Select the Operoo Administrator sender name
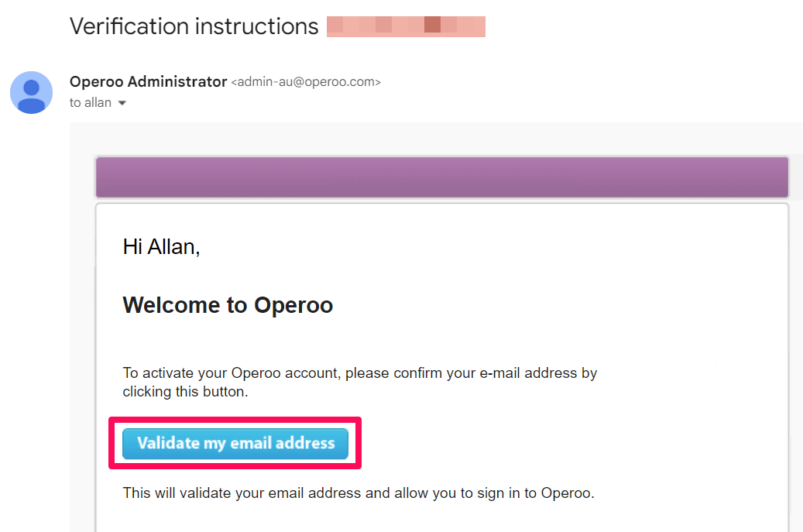The image size is (803, 532). tap(148, 81)
